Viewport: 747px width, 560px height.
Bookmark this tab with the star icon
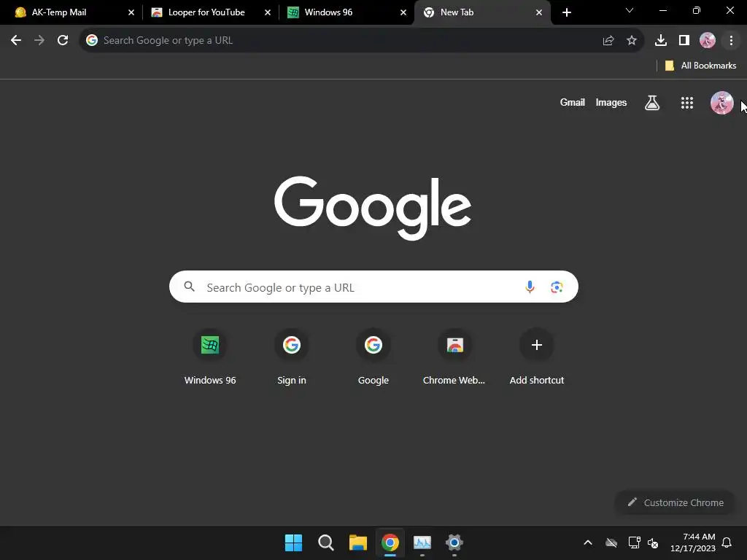point(632,41)
